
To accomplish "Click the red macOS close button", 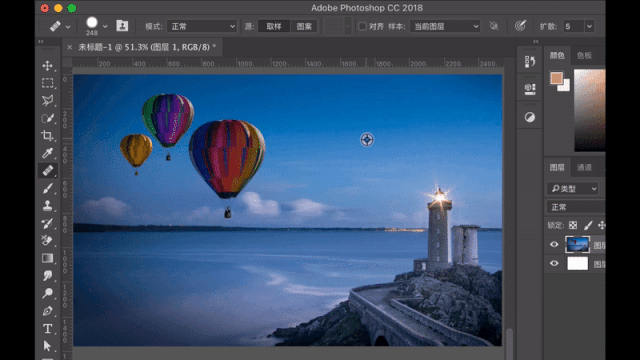I will [45, 8].
